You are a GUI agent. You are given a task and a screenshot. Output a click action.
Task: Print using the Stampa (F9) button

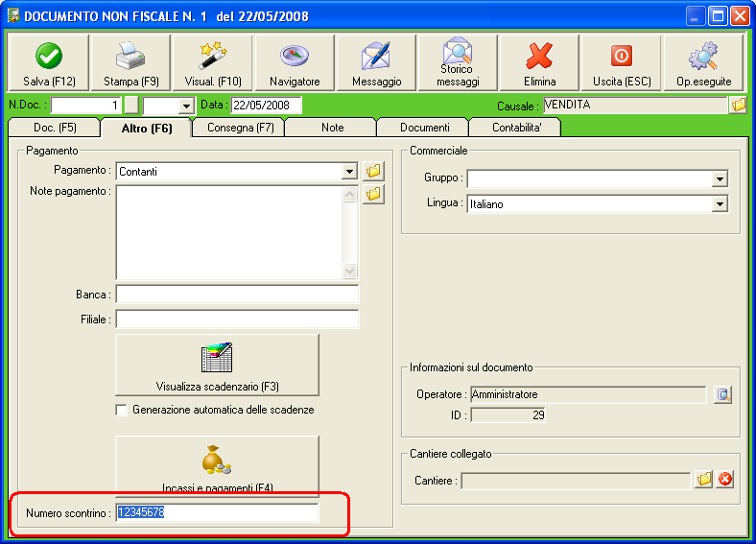(130, 62)
